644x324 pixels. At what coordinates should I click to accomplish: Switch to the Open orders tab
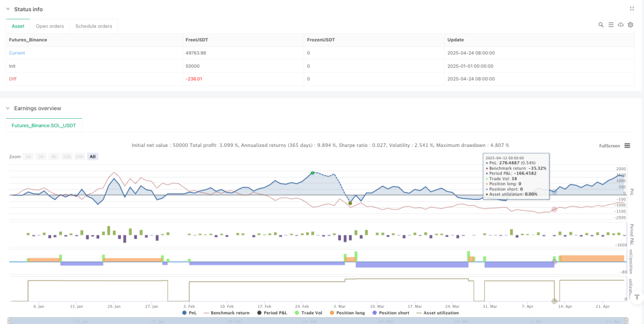click(x=50, y=26)
